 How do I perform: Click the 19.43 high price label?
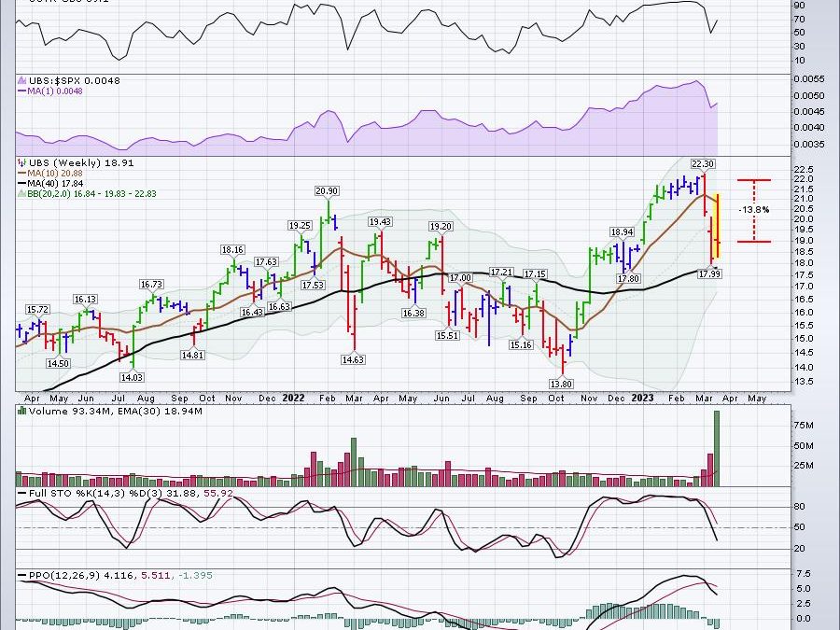[381, 222]
